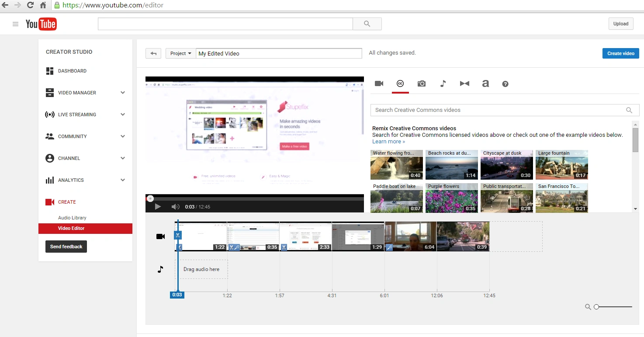This screenshot has height=337, width=644.
Task: Expand the Community section
Action: (x=123, y=136)
